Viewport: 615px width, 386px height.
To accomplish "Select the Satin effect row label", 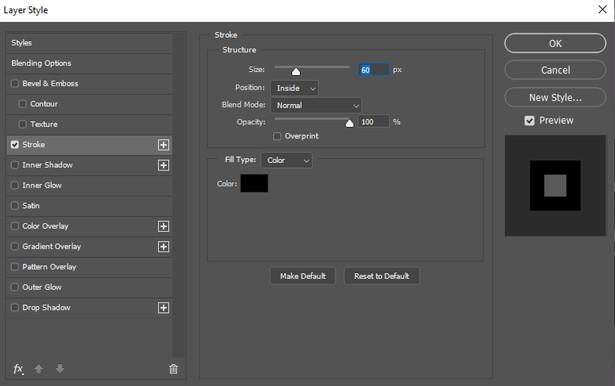I will (31, 206).
